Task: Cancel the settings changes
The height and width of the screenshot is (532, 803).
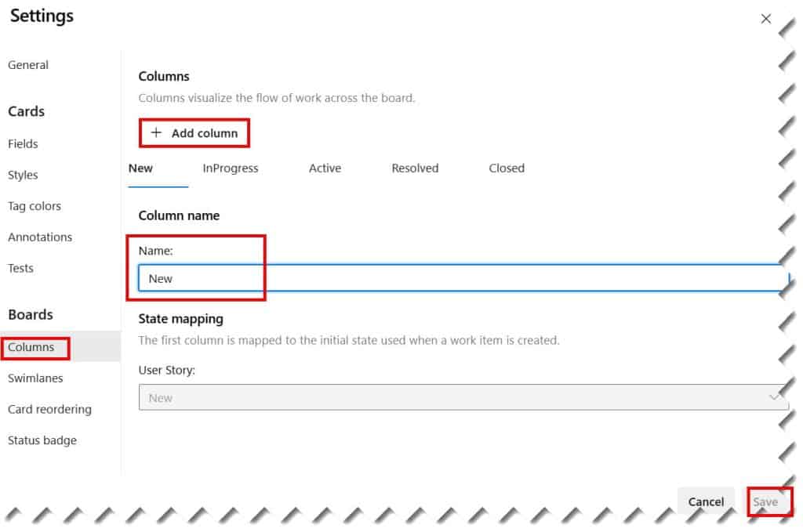Action: pyautogui.click(x=706, y=501)
